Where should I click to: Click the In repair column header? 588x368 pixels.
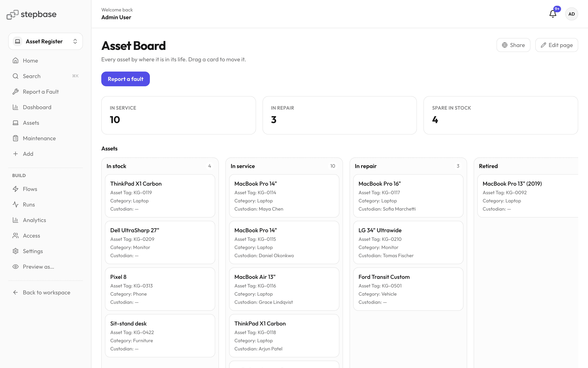pos(365,166)
